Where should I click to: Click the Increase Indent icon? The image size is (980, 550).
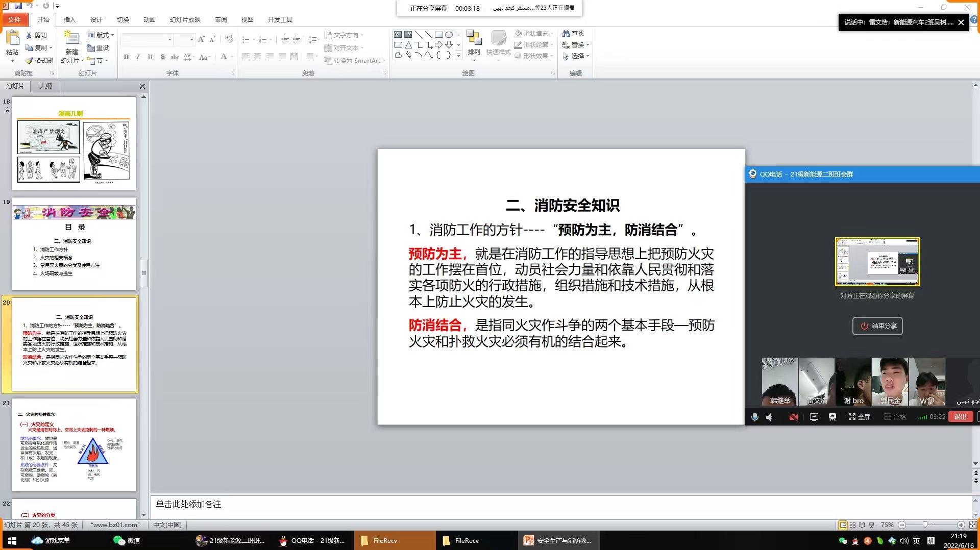296,39
